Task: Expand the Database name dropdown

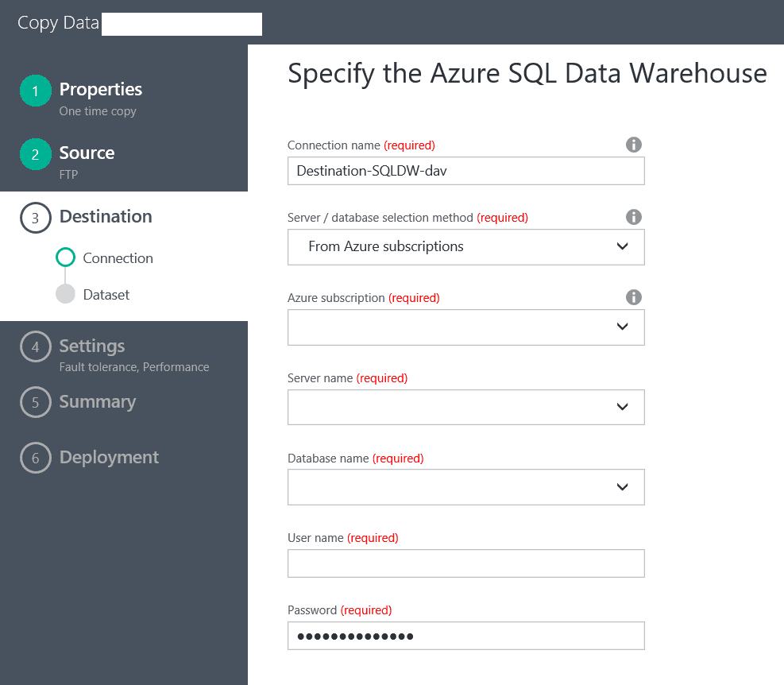Action: (466, 487)
